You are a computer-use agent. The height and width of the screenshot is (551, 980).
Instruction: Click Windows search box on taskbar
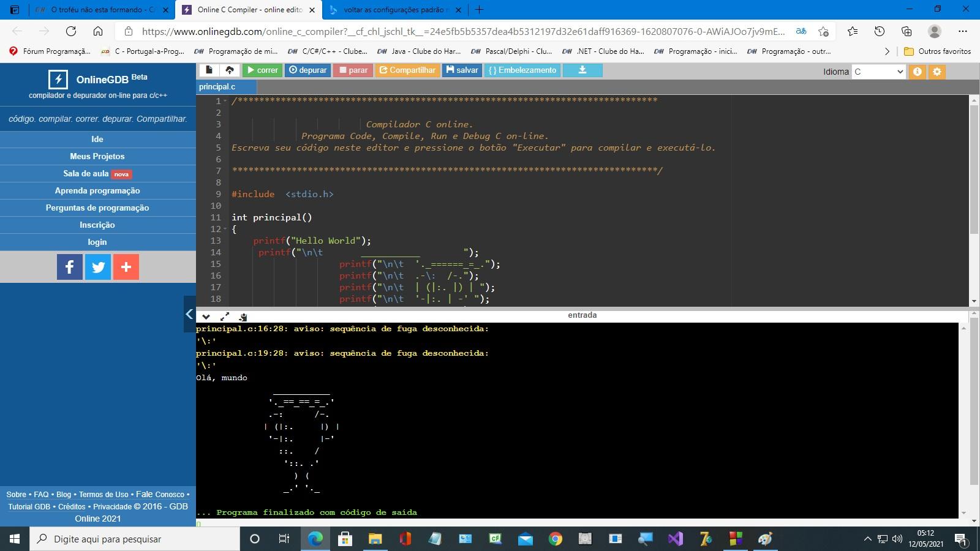coord(135,539)
